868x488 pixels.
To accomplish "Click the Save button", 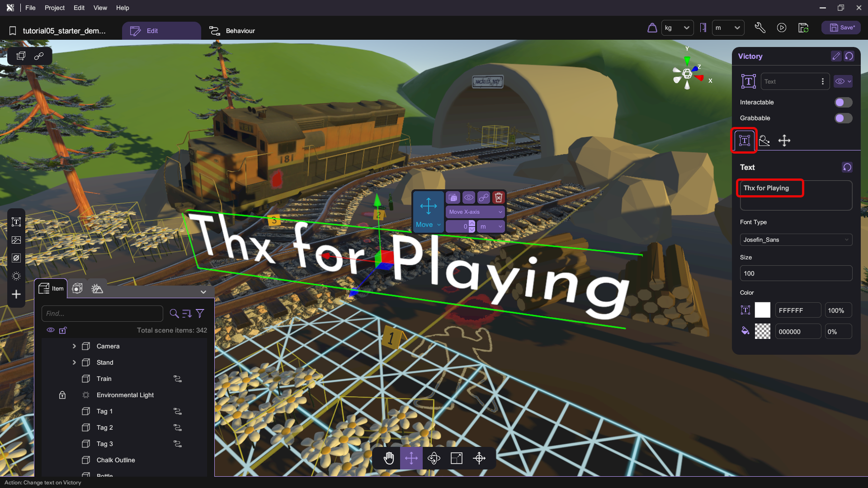I will pyautogui.click(x=841, y=28).
